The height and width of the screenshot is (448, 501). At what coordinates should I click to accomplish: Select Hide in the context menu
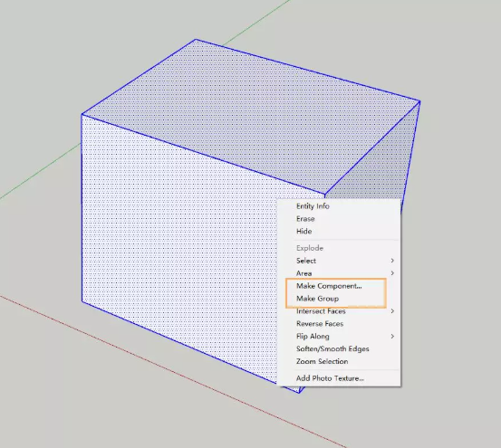339,232
